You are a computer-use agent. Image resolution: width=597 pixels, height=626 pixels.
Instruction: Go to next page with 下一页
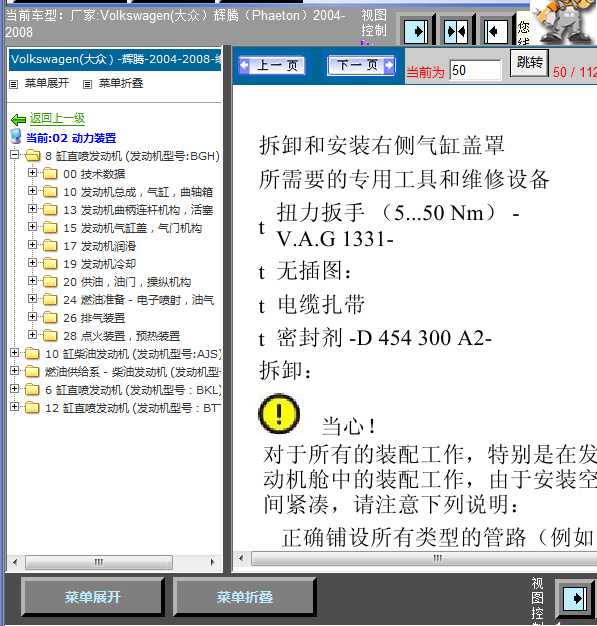pyautogui.click(x=361, y=65)
